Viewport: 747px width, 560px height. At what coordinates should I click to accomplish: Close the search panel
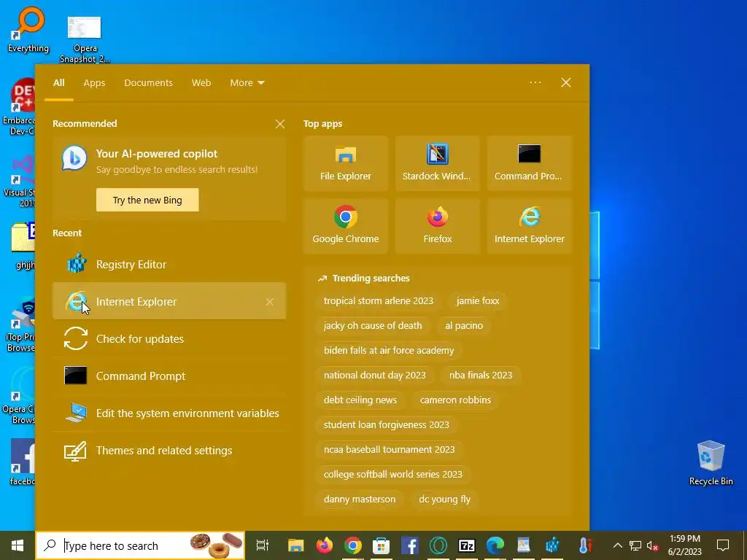click(566, 82)
